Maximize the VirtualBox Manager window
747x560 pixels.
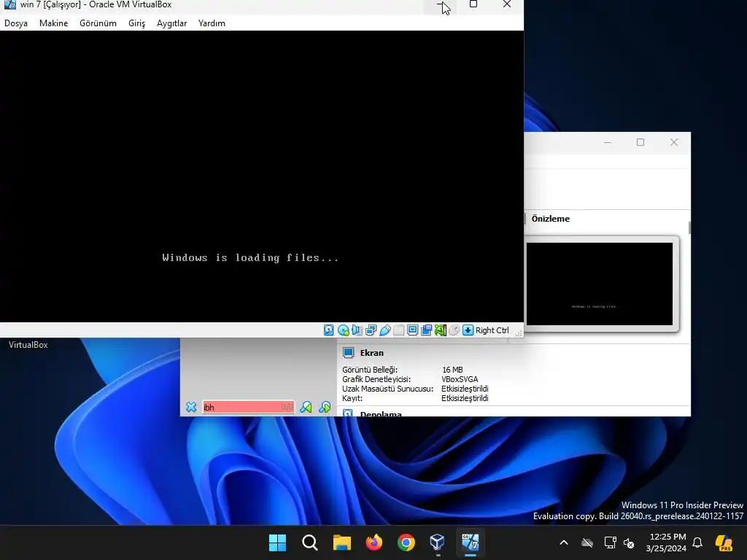coord(640,142)
